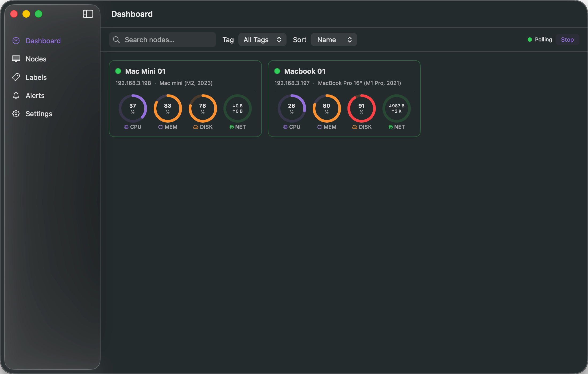Select Labels in the sidebar menu
This screenshot has height=374, width=588.
point(36,77)
